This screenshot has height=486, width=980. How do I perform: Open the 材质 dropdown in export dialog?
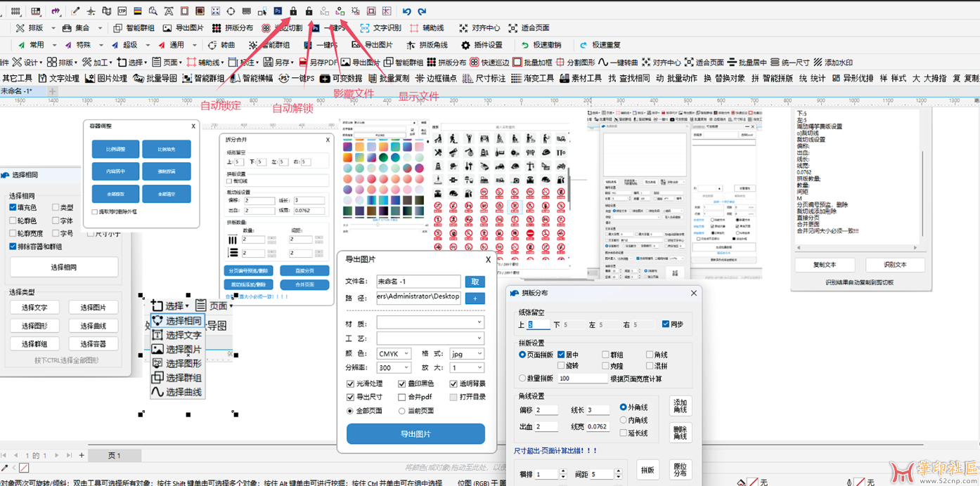[x=430, y=322]
